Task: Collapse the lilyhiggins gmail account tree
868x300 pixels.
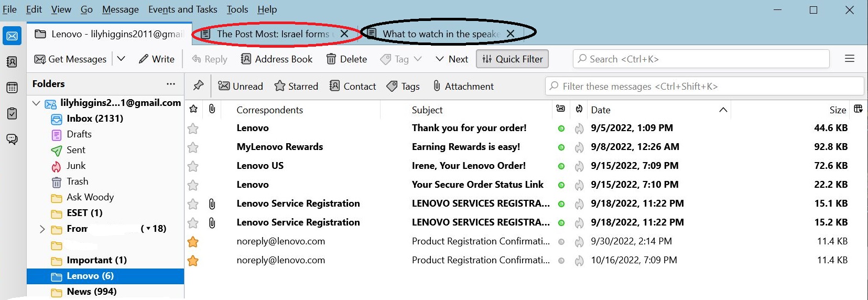Action: click(36, 103)
